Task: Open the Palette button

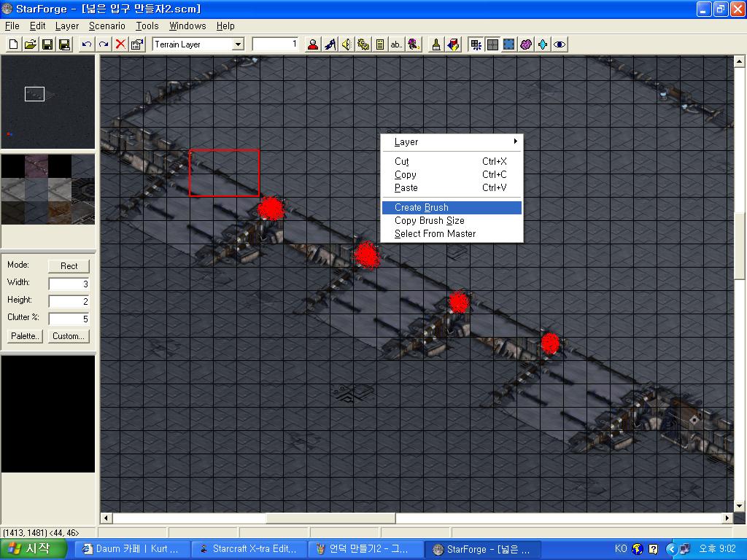Action: (x=26, y=336)
